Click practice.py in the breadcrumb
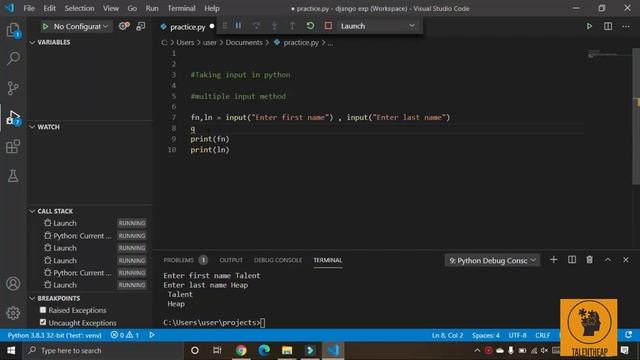The width and height of the screenshot is (640, 360). click(x=301, y=42)
